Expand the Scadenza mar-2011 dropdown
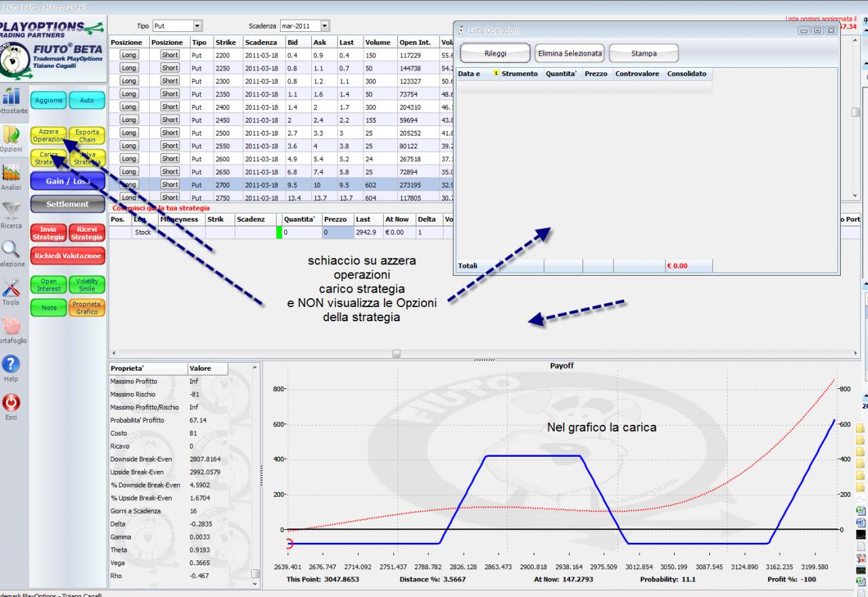868x597 pixels. (x=324, y=26)
